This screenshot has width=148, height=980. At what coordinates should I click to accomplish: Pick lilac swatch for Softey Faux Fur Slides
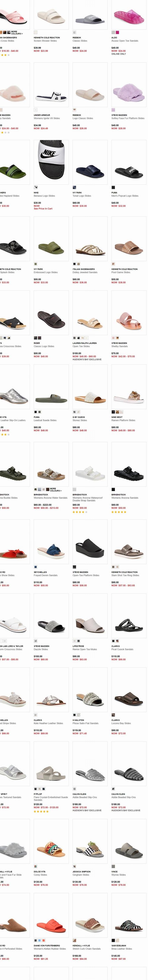pos(113,110)
